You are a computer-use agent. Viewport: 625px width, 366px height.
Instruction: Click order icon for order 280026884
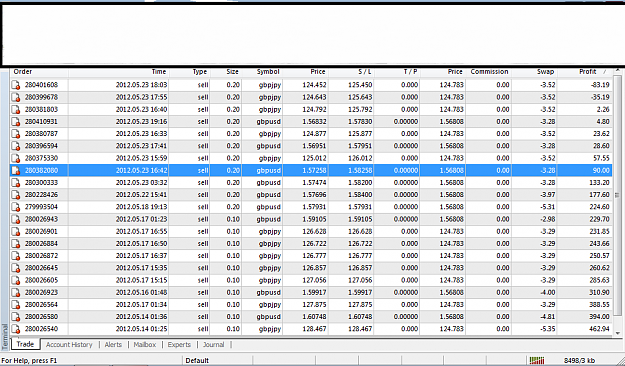pos(16,244)
